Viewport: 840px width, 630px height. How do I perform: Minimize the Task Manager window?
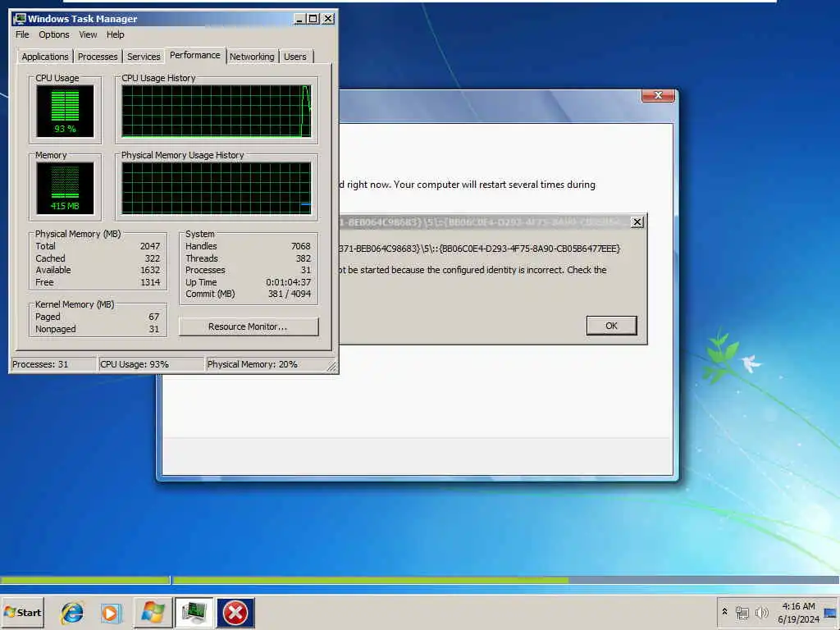point(300,19)
